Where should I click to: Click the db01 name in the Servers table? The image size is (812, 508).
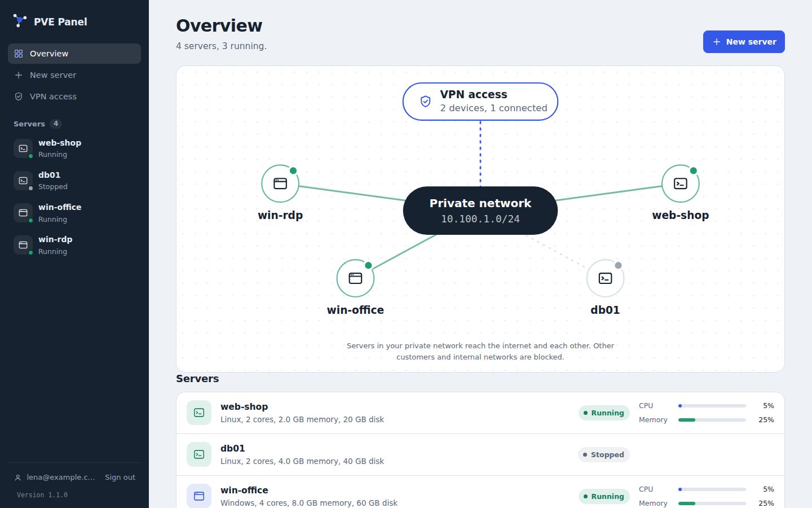[233, 448]
